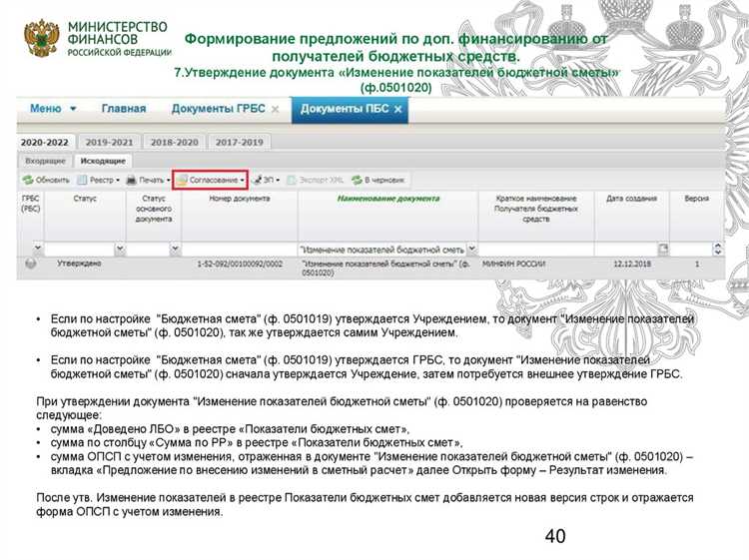Expand the Наименование документа filter dropdown arrow
The height and width of the screenshot is (560, 749).
click(x=471, y=249)
